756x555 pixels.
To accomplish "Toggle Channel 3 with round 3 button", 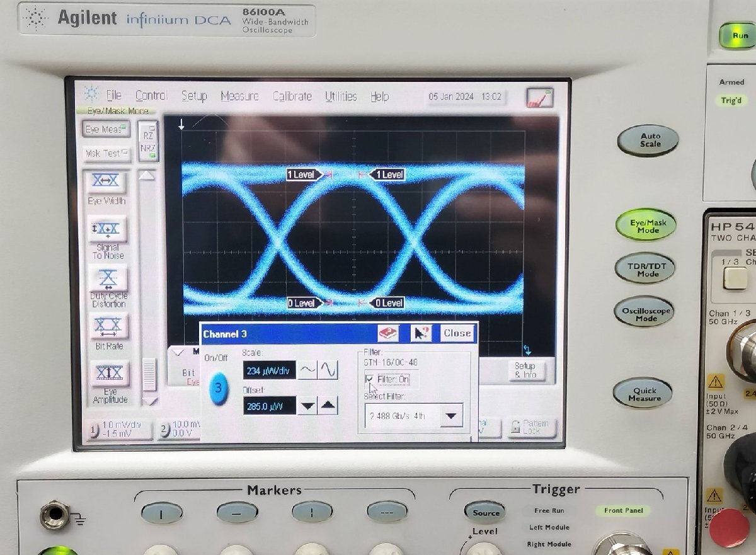I will pos(218,389).
